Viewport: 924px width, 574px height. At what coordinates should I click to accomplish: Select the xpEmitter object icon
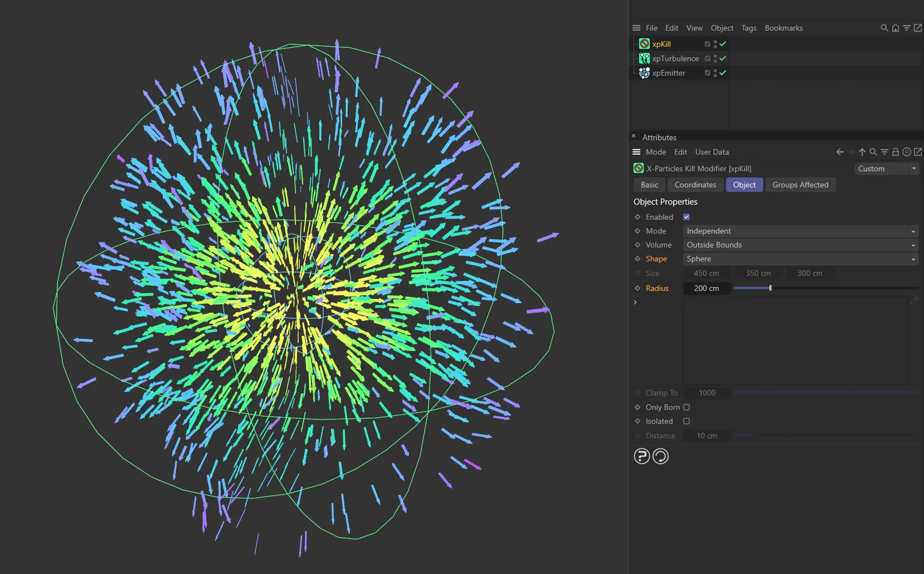644,73
